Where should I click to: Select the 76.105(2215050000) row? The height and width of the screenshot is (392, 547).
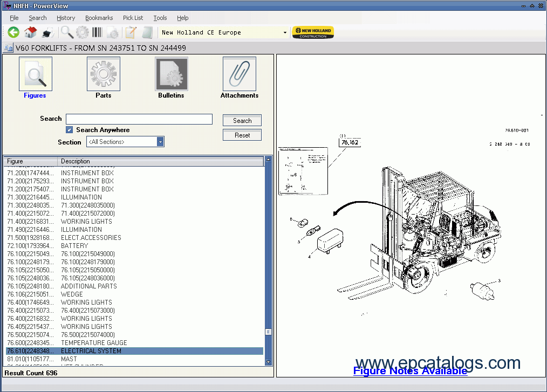135,270
